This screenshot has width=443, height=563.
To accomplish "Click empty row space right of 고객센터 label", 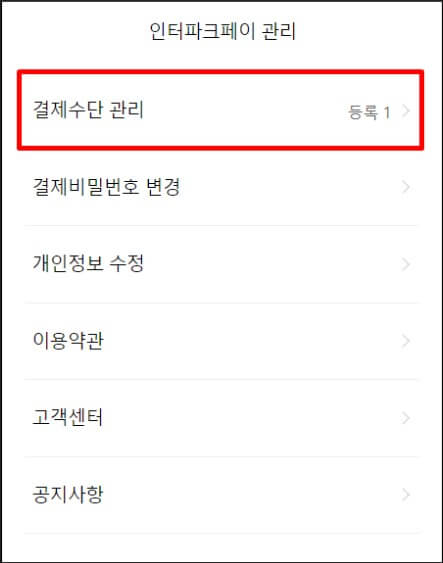I will (x=251, y=418).
